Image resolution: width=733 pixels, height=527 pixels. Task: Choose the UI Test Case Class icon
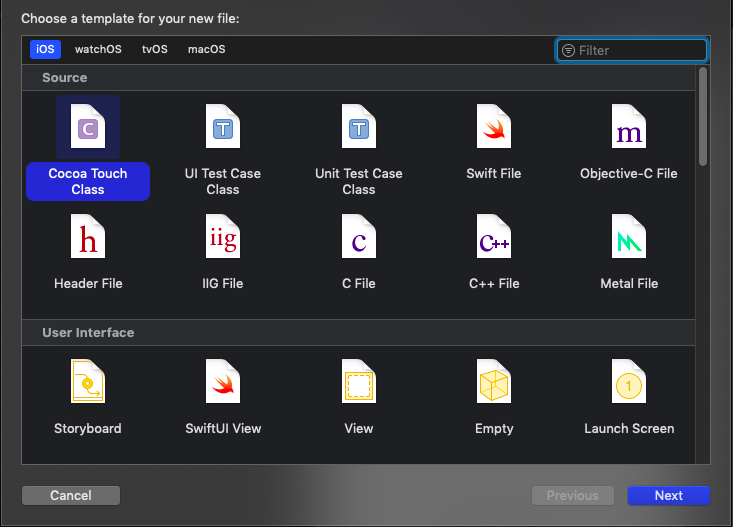223,127
